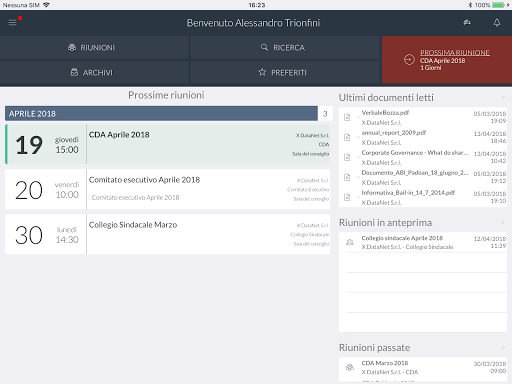This screenshot has width=512, height=384.
Task: Tap the Bluetooth status icon
Action: tap(470, 5)
